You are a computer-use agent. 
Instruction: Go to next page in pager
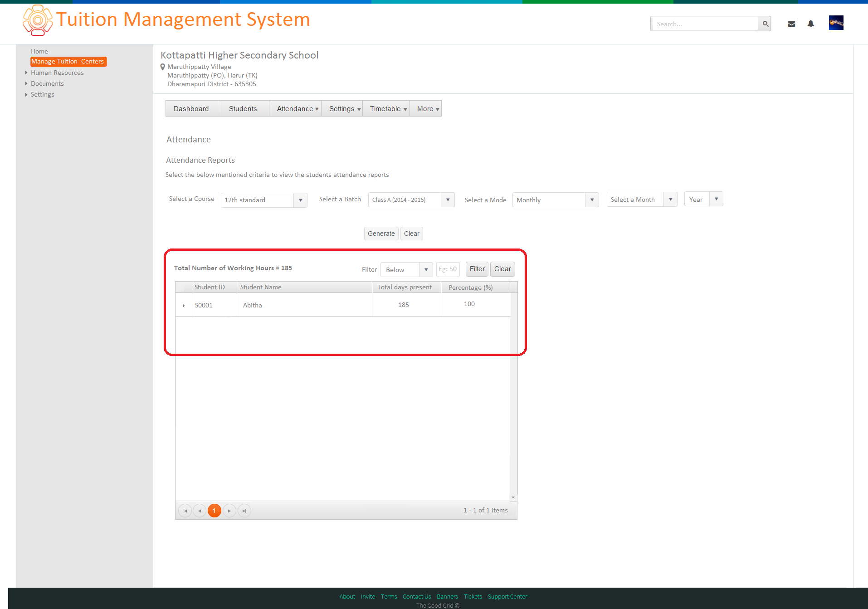coord(229,511)
